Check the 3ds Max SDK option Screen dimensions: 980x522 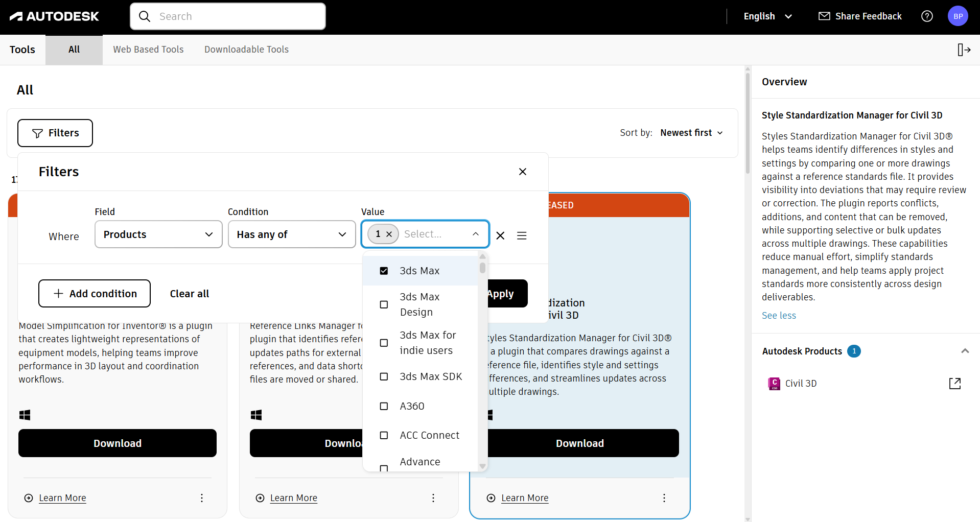coord(384,376)
